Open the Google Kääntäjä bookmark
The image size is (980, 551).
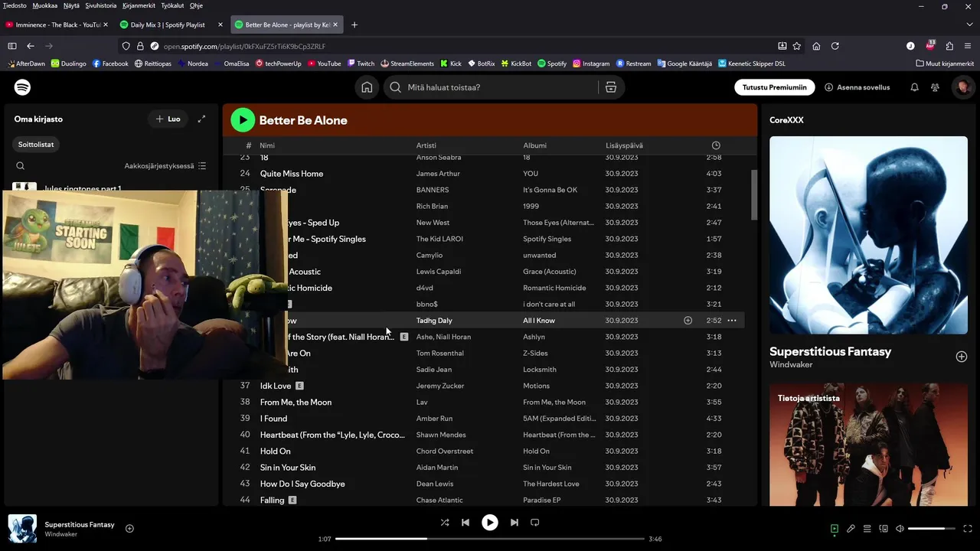[684, 64]
